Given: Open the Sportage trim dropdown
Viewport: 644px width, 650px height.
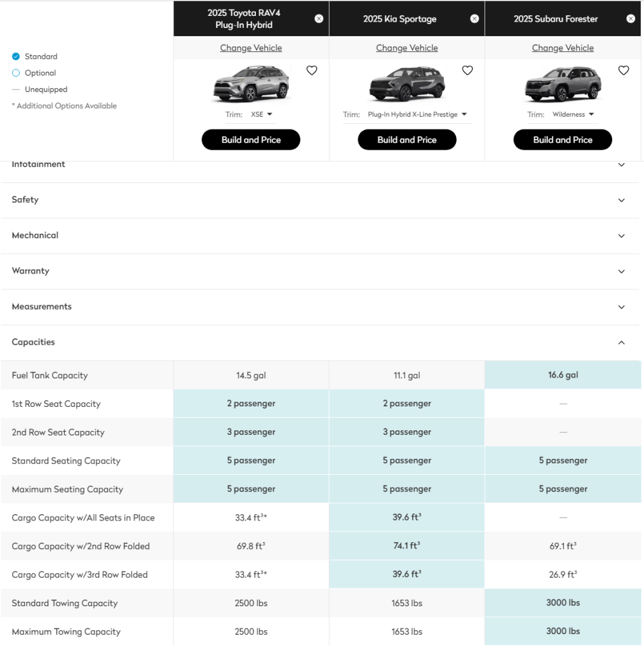Looking at the screenshot, I should point(417,115).
